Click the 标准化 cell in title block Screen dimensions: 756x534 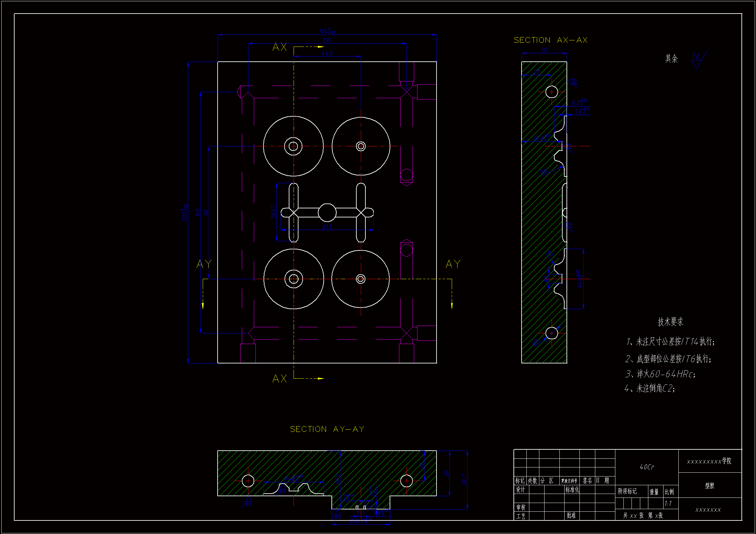pos(572,490)
